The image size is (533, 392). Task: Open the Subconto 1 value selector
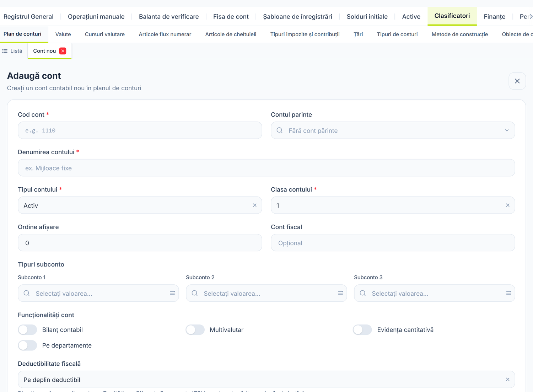click(98, 293)
